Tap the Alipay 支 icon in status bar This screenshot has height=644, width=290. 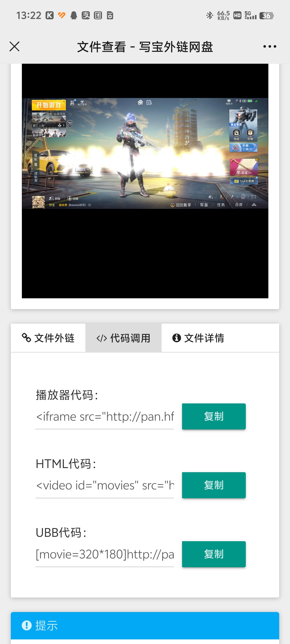(x=86, y=15)
